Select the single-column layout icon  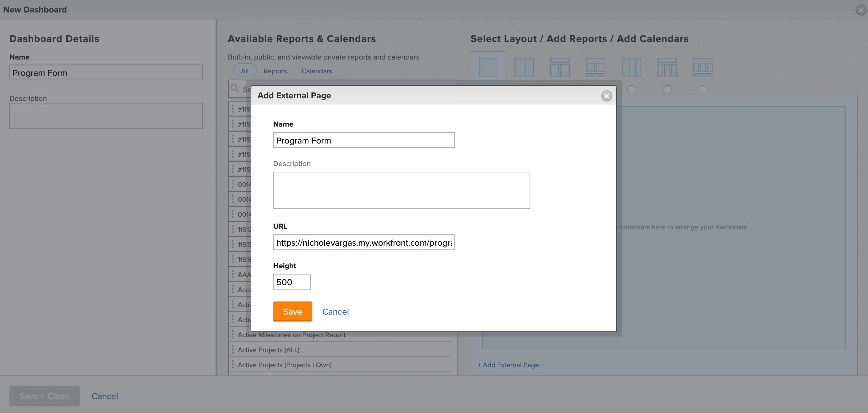coord(488,67)
